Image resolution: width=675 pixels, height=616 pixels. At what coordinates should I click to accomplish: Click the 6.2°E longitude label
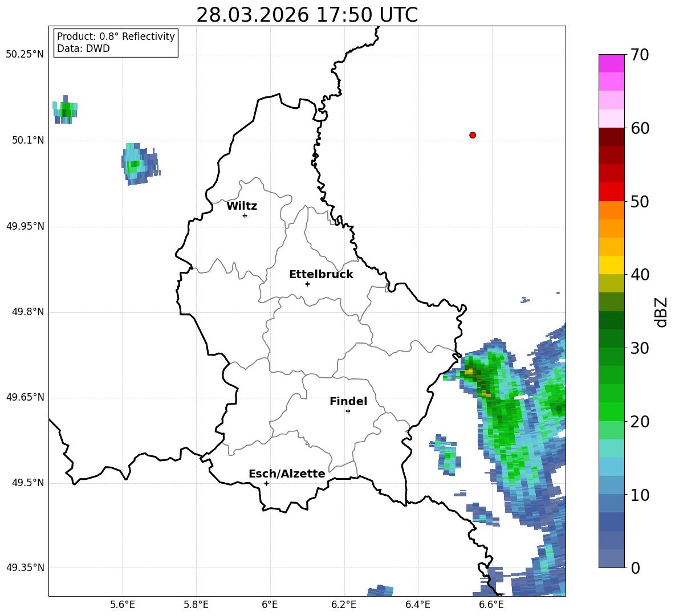pos(344,605)
